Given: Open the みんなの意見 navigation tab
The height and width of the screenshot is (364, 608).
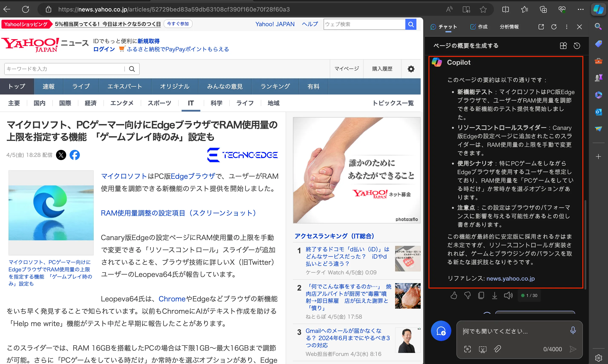Looking at the screenshot, I should coord(225,86).
